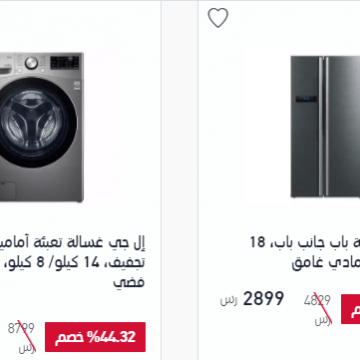Open the LG washing machine product photo
This screenshot has width=360, height=360.
pyautogui.click(x=42, y=127)
